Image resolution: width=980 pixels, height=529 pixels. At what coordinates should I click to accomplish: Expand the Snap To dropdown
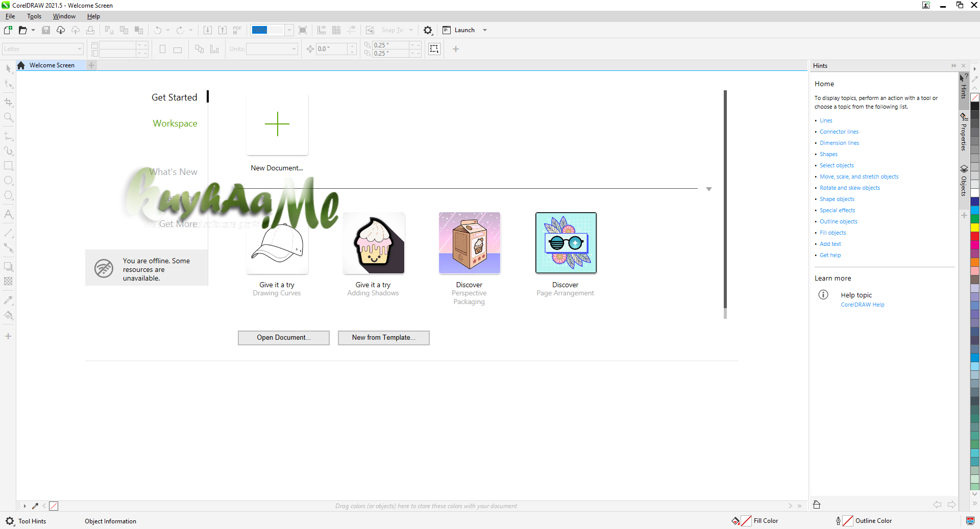pos(411,30)
